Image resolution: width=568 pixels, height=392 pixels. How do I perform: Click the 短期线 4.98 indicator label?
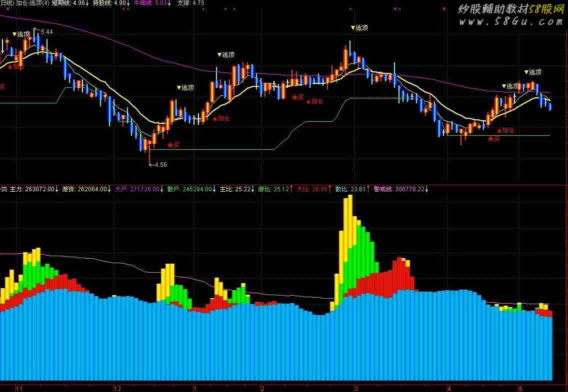(x=70, y=3)
